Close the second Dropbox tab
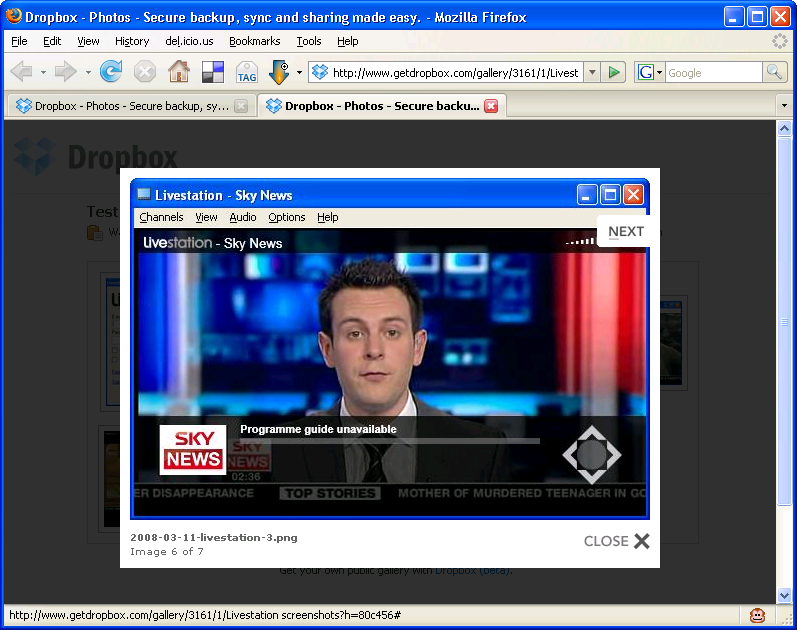This screenshot has width=797, height=630. tap(491, 106)
